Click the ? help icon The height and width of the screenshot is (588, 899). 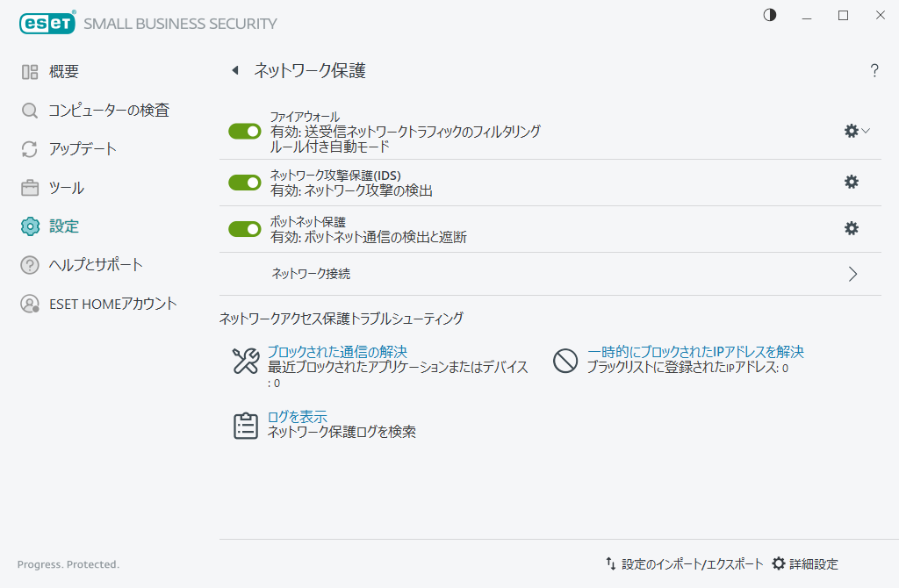point(874,71)
